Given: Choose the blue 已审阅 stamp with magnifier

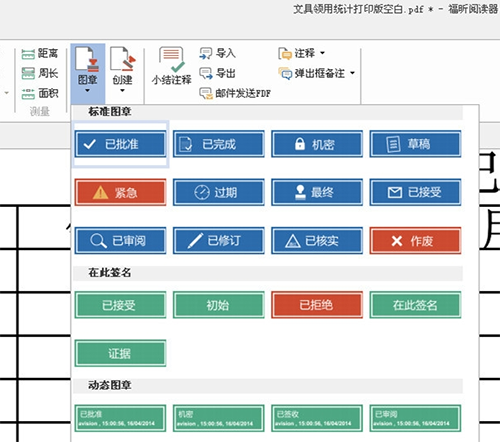Looking at the screenshot, I should coord(120,241).
